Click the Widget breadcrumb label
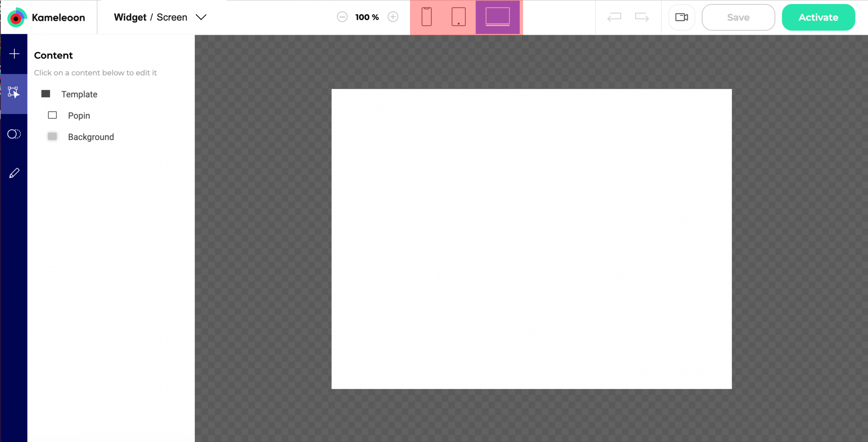This screenshot has height=442, width=868. click(130, 17)
